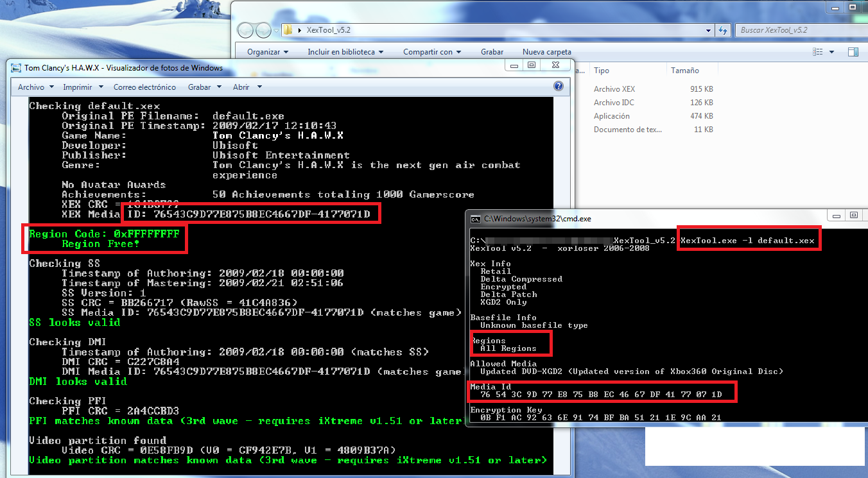Open the Archivo menu in Photo Viewer
Viewport: 868px width, 478px height.
(35, 87)
